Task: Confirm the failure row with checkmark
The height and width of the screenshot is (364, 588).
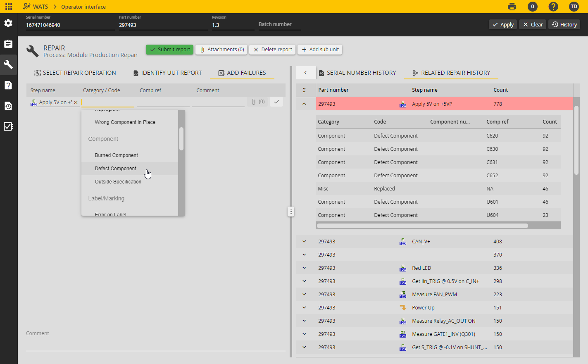Action: 276,102
